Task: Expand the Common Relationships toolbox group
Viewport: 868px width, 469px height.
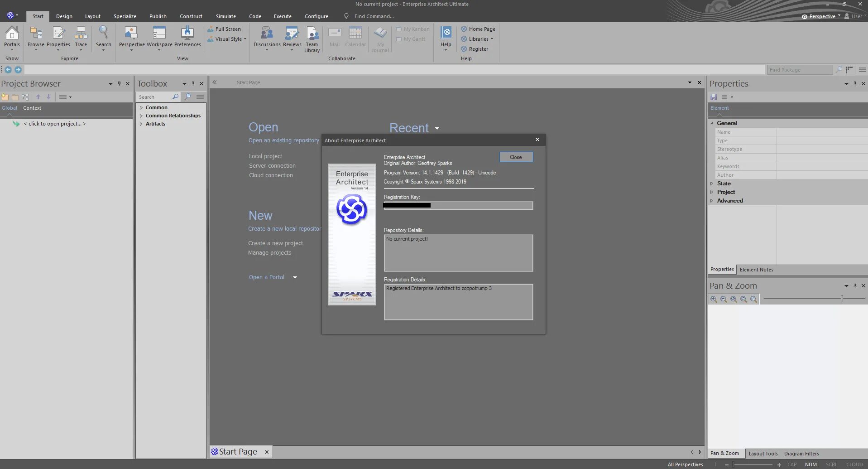Action: click(141, 116)
